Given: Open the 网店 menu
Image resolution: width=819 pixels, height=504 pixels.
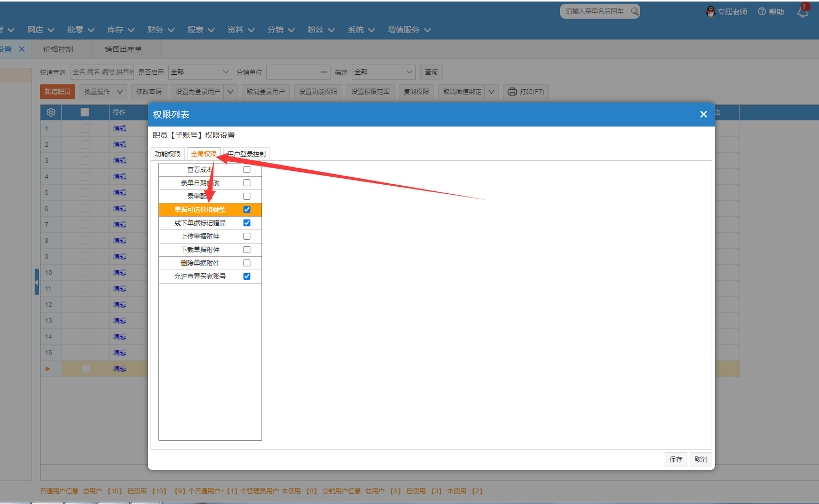Looking at the screenshot, I should point(41,30).
